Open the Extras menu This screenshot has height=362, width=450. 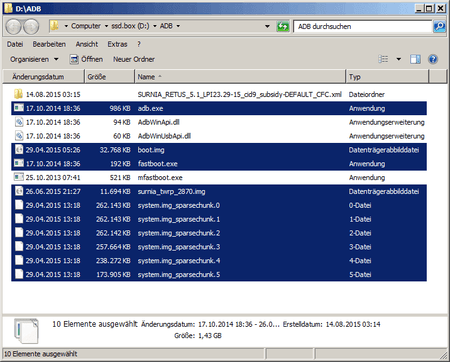(x=117, y=44)
